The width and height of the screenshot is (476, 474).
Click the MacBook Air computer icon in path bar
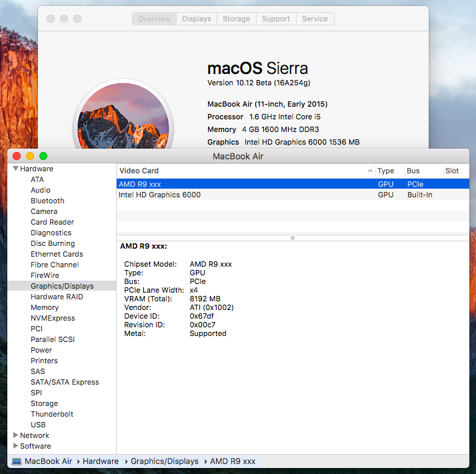pyautogui.click(x=17, y=461)
